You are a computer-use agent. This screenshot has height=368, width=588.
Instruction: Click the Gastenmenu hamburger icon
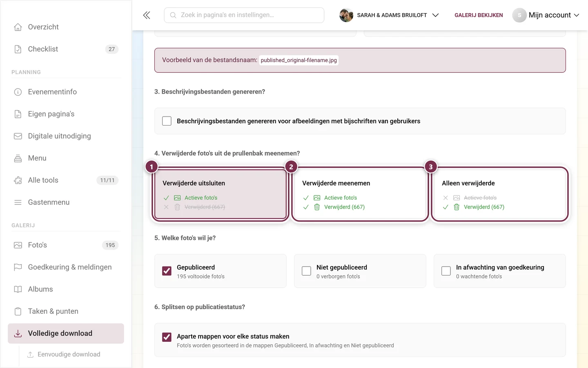18,202
